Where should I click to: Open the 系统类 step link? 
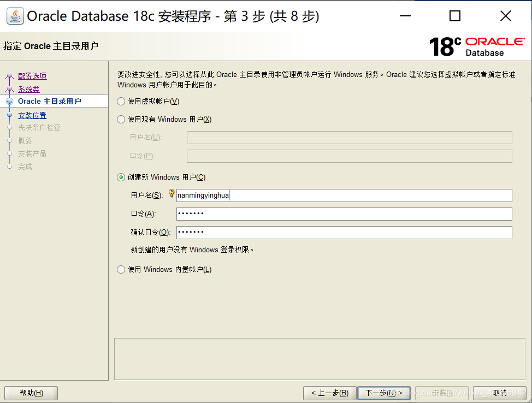pyautogui.click(x=29, y=89)
